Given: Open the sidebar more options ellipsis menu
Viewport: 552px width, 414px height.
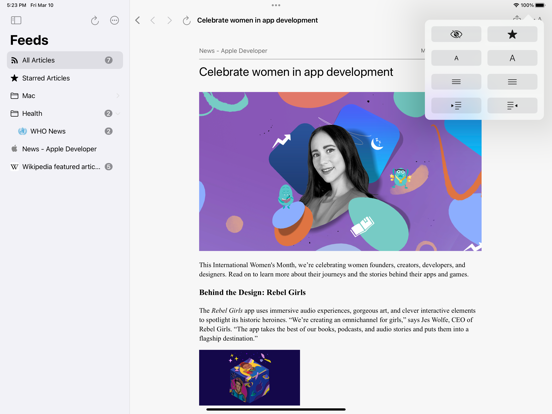Looking at the screenshot, I should [x=114, y=20].
